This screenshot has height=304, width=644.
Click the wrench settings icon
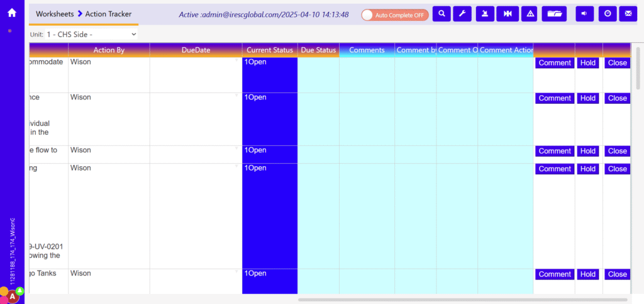462,14
